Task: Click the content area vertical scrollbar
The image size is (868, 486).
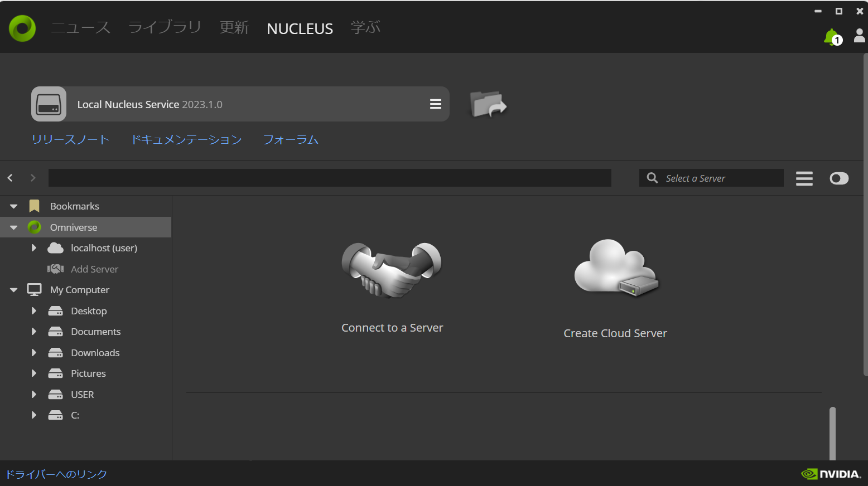Action: (832, 433)
